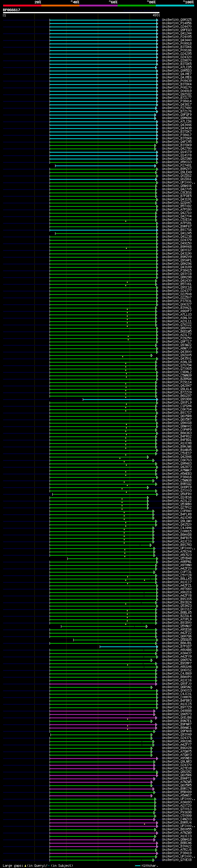
Task: Open hit UniRef100_Q9M3Z5
Action: coord(177,20)
